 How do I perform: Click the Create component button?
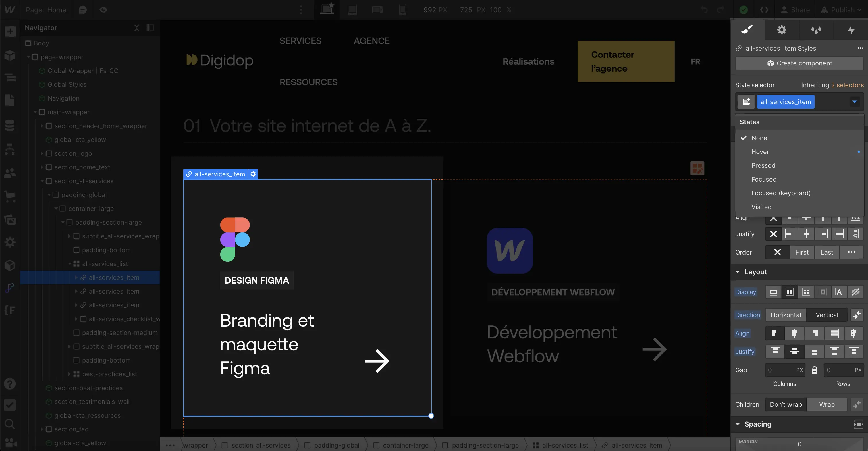click(800, 63)
